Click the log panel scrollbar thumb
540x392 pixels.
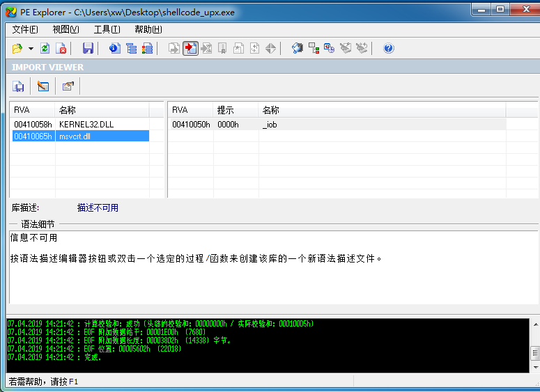click(536, 353)
